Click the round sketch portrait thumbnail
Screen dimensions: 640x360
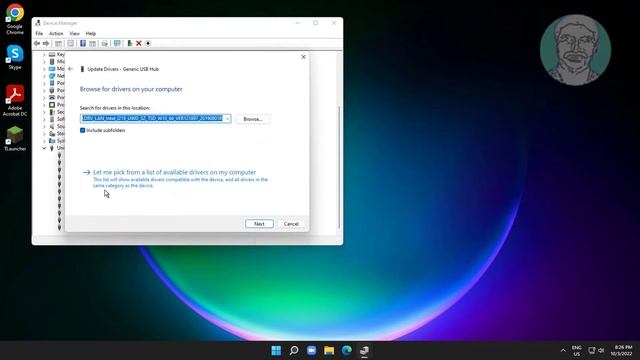575,50
